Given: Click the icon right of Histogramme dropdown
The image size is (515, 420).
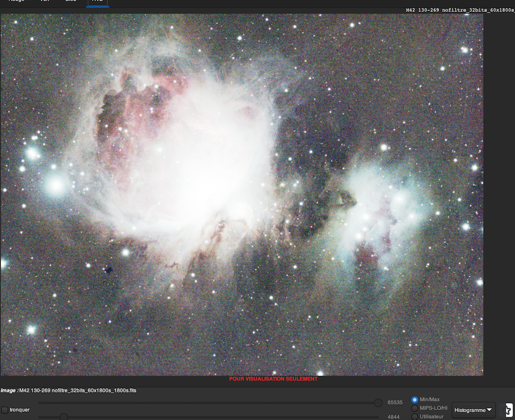Looking at the screenshot, I should coord(508,410).
